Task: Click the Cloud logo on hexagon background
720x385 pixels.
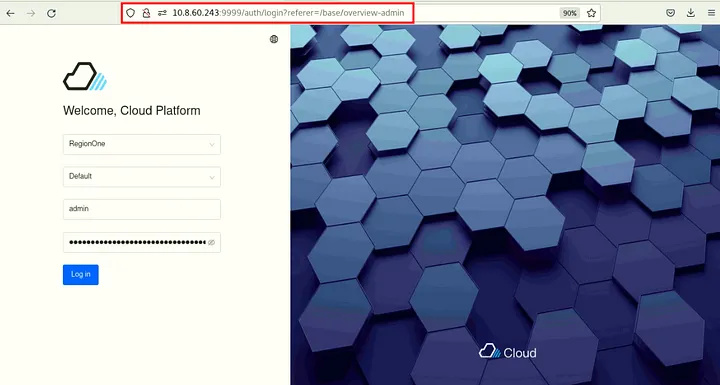Action: click(x=507, y=352)
